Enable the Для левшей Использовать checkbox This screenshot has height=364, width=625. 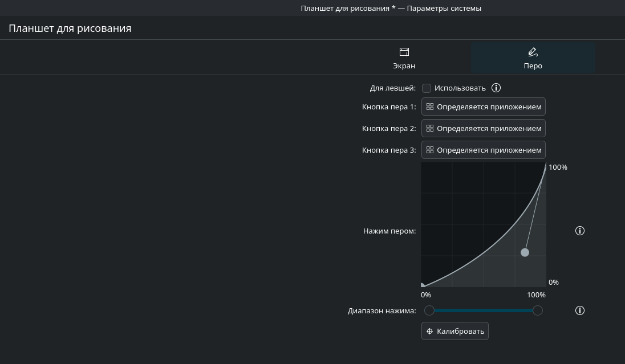coord(427,88)
